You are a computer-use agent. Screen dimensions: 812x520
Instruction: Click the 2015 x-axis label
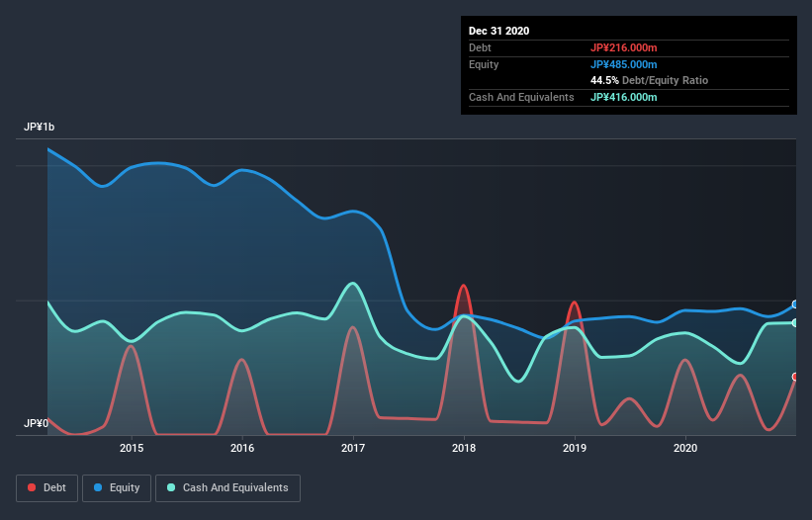click(132, 448)
